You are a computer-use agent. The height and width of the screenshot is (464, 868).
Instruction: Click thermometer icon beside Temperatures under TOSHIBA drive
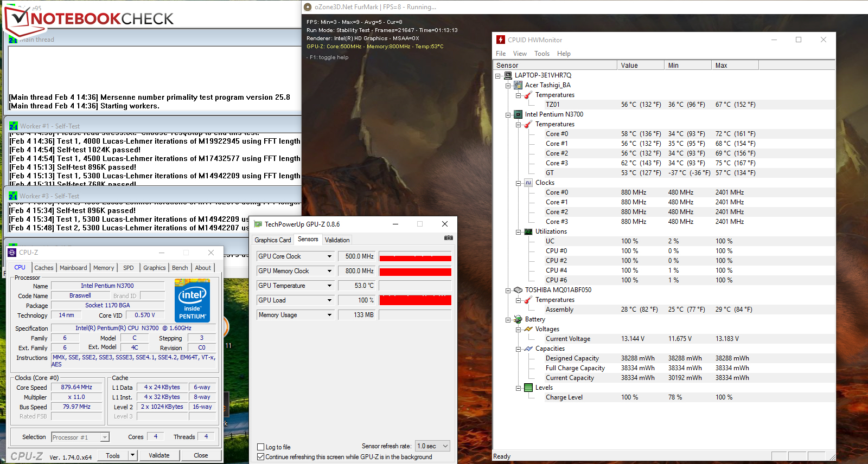(x=528, y=300)
